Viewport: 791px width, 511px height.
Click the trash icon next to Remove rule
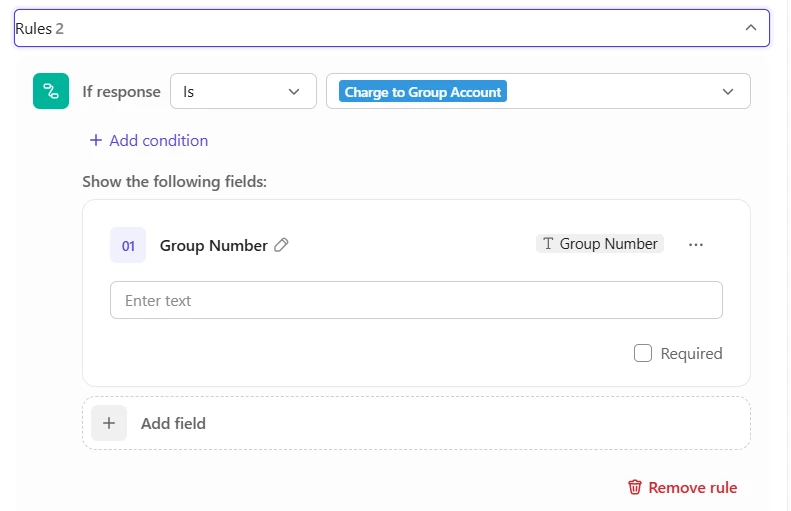635,487
